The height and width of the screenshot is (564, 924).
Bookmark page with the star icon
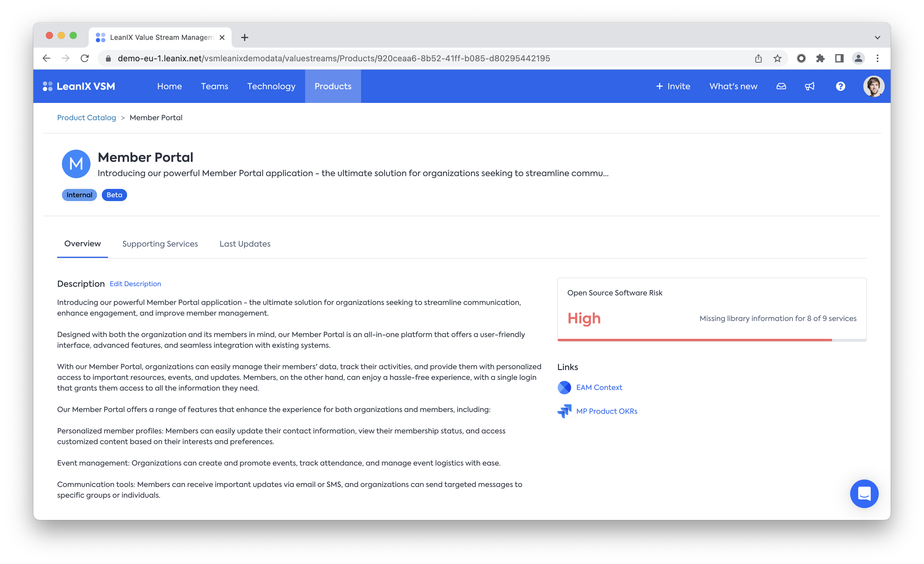(777, 59)
